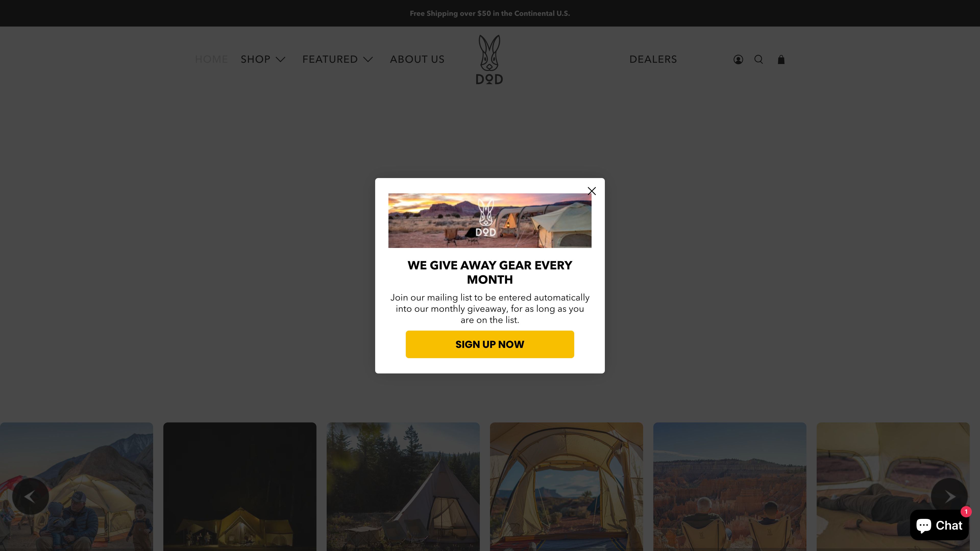The height and width of the screenshot is (551, 980).
Task: Open the ABOUT US page
Action: click(417, 59)
